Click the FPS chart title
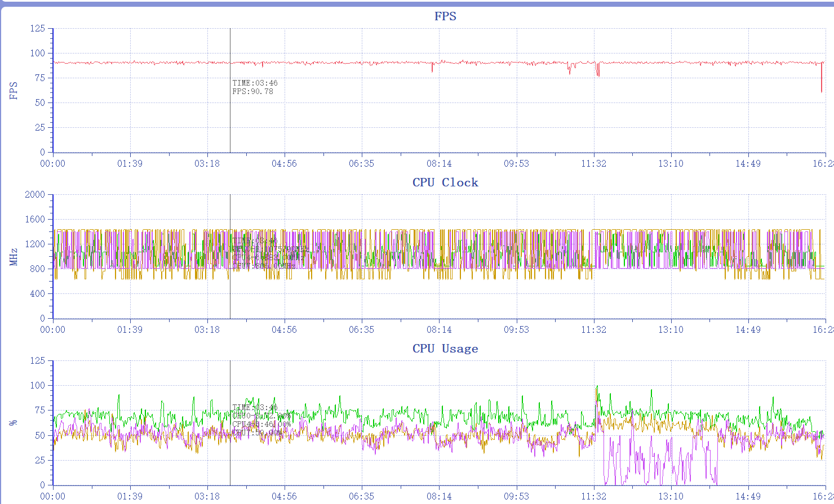The width and height of the screenshot is (834, 504). (445, 16)
